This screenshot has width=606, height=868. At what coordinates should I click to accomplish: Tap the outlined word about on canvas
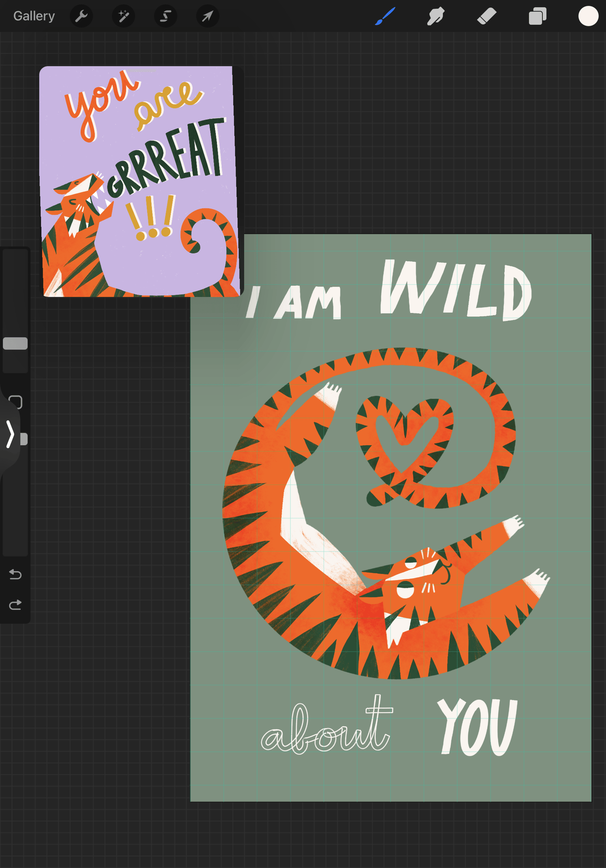(x=327, y=725)
